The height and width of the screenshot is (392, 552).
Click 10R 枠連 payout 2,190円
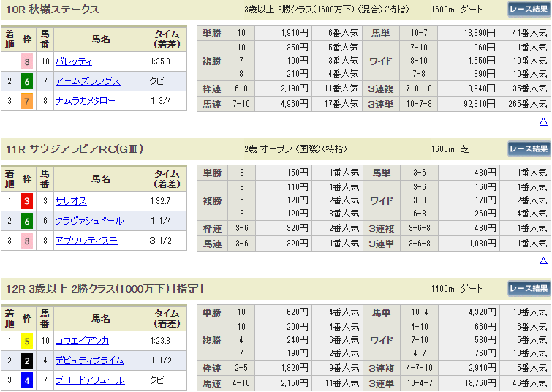pyautogui.click(x=295, y=88)
